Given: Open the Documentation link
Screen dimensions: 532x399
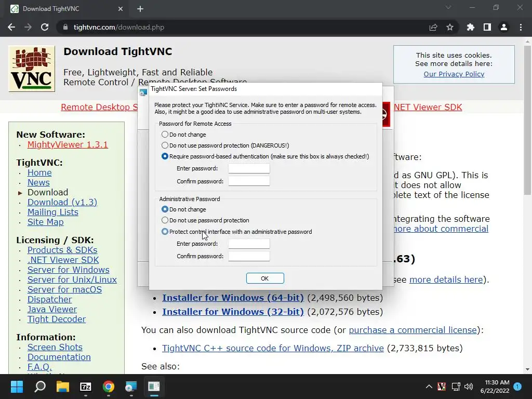Looking at the screenshot, I should 59,357.
